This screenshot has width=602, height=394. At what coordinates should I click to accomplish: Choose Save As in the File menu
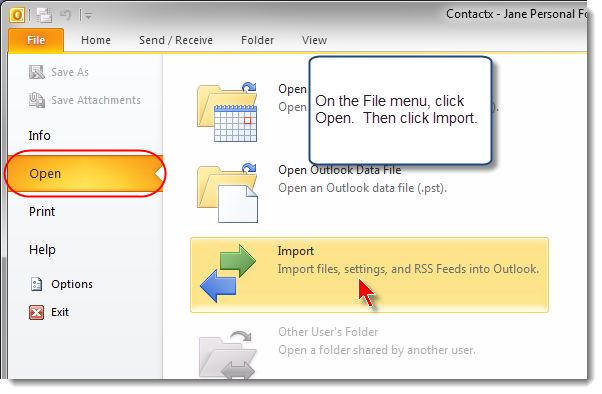(70, 72)
